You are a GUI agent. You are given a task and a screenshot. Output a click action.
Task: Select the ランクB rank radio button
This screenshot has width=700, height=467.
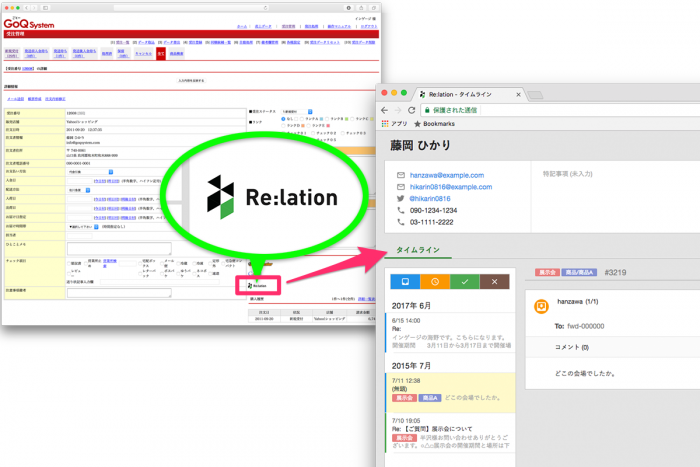click(x=327, y=119)
